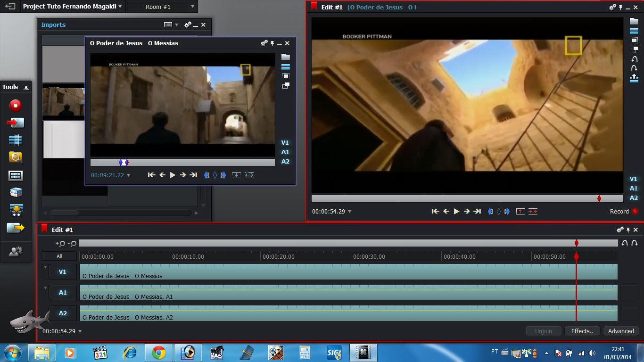Click the red Record tool in Tools panel
The height and width of the screenshot is (362, 644).
(16, 105)
